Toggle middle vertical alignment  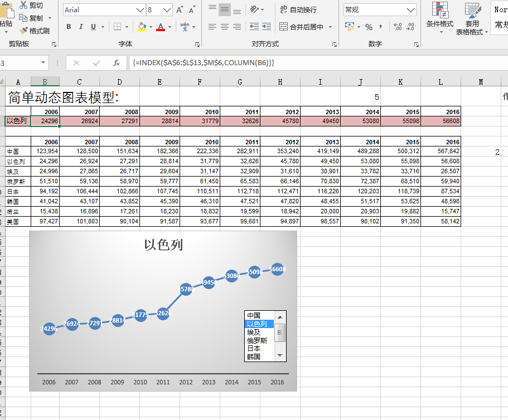coord(225,9)
